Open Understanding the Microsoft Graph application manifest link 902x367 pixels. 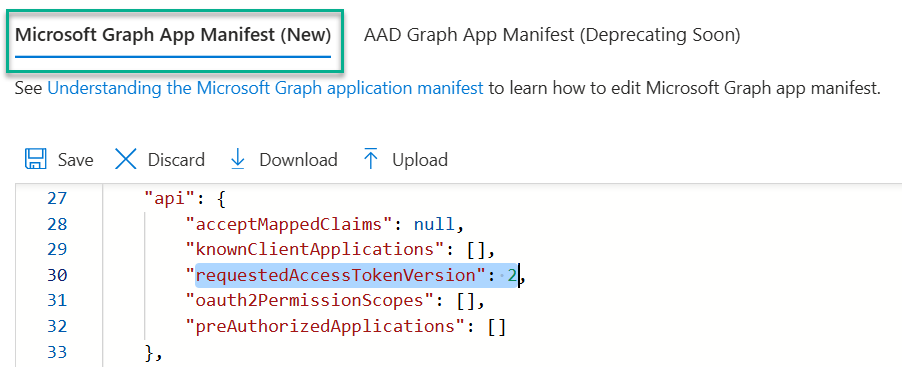tap(265, 89)
